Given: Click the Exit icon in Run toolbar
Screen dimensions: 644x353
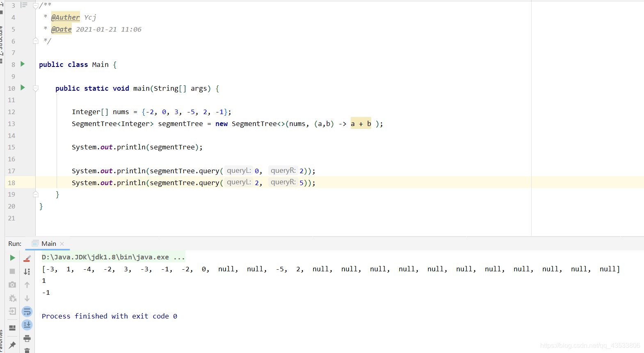Looking at the screenshot, I should tap(12, 311).
